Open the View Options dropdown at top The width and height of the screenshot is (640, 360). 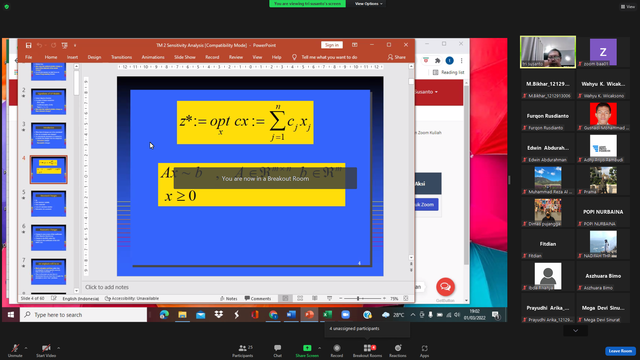click(x=369, y=4)
